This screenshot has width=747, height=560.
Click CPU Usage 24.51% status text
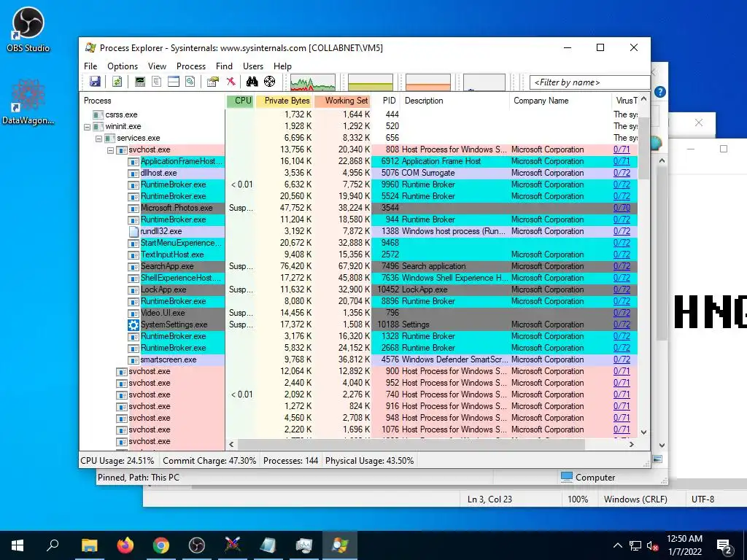click(117, 461)
